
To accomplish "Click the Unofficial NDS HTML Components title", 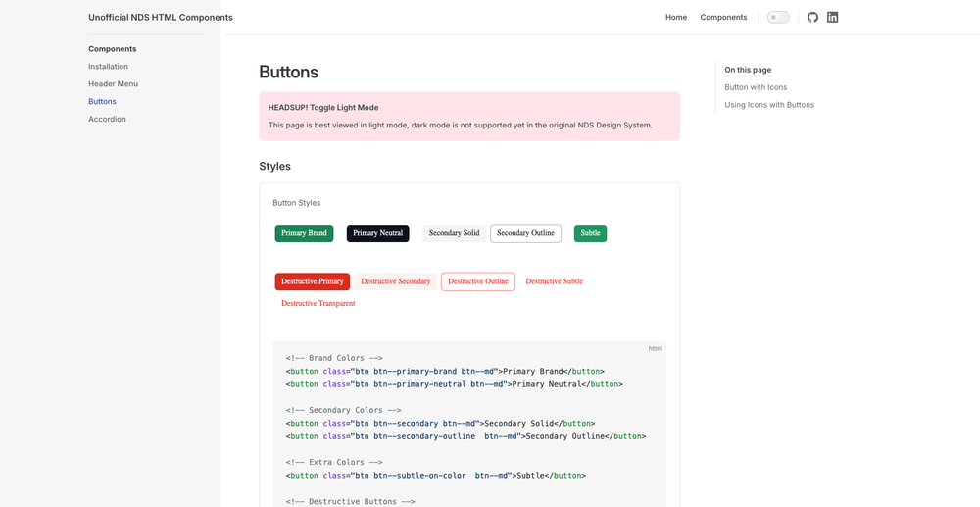I will [161, 17].
